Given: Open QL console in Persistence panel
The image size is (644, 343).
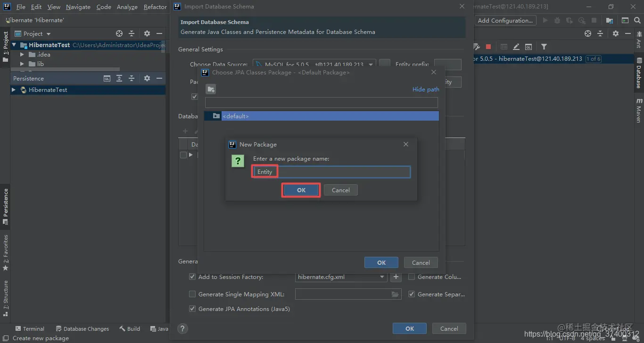Looking at the screenshot, I should coord(107,78).
